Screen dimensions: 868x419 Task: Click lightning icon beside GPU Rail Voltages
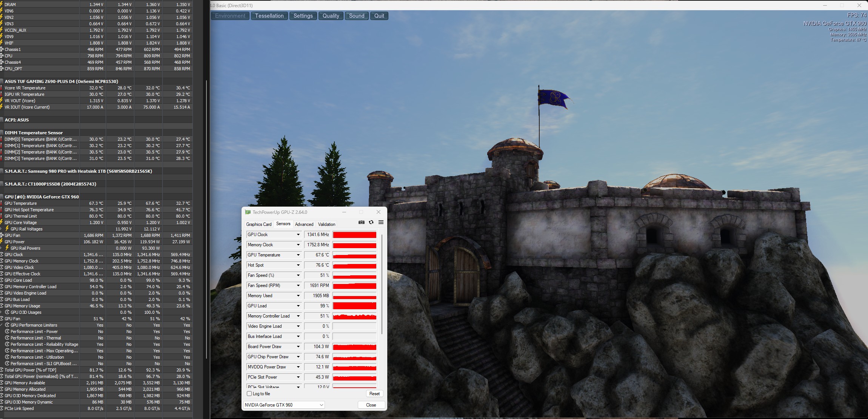click(x=7, y=229)
